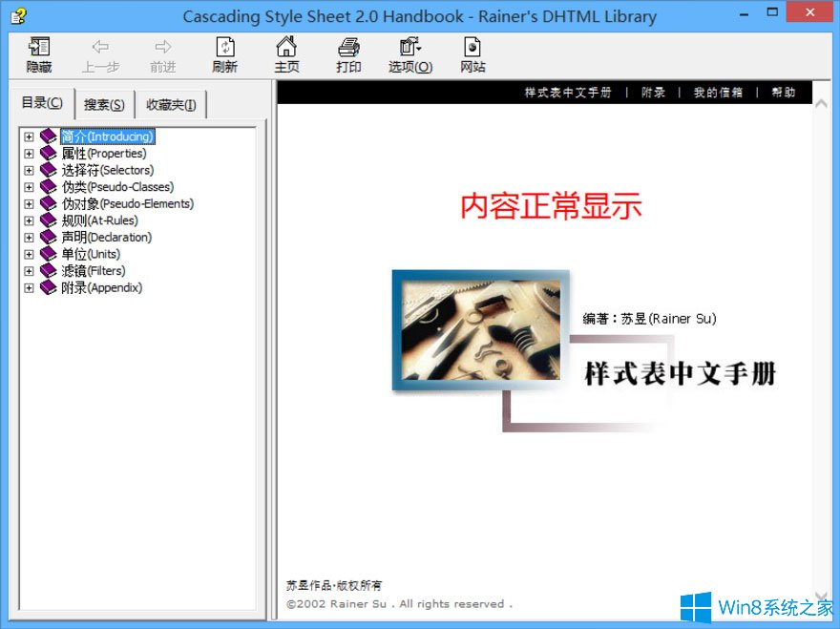Switch to the 目录(C) contents tab
The height and width of the screenshot is (629, 840).
tap(42, 103)
